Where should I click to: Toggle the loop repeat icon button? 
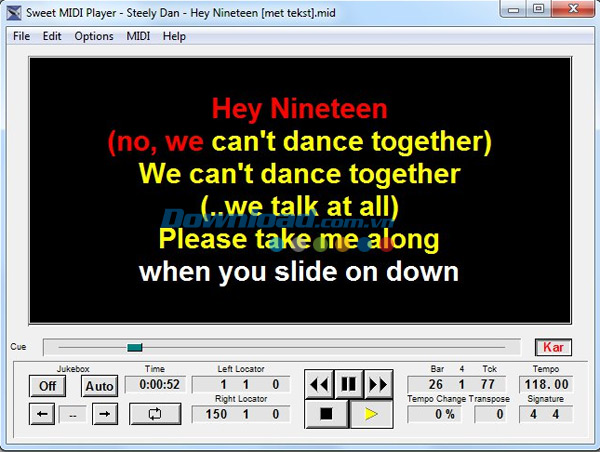pos(156,414)
